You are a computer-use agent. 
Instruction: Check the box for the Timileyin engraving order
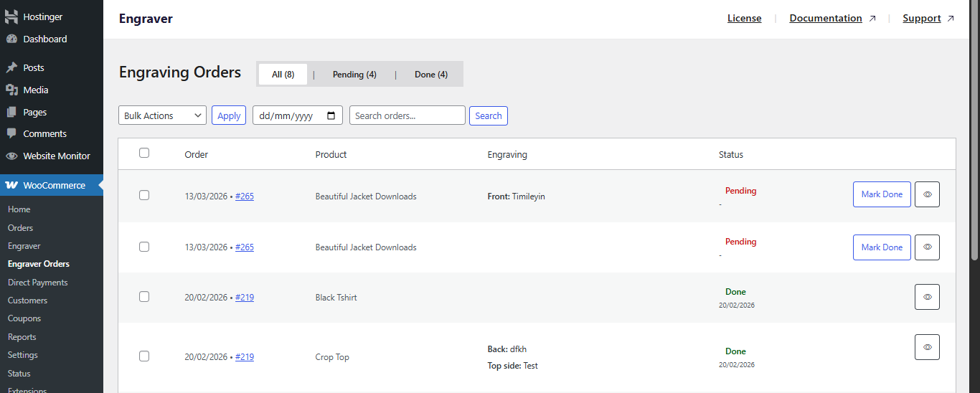coord(144,195)
